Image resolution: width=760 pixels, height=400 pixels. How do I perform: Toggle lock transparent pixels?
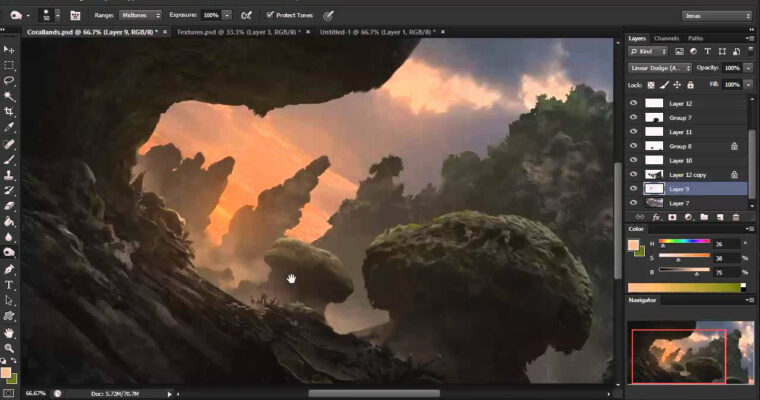pos(651,85)
